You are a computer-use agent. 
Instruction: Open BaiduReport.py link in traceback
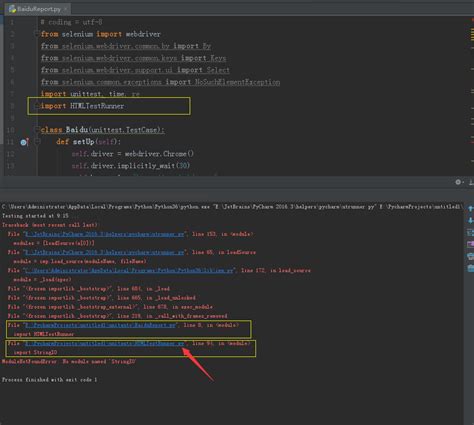100,325
